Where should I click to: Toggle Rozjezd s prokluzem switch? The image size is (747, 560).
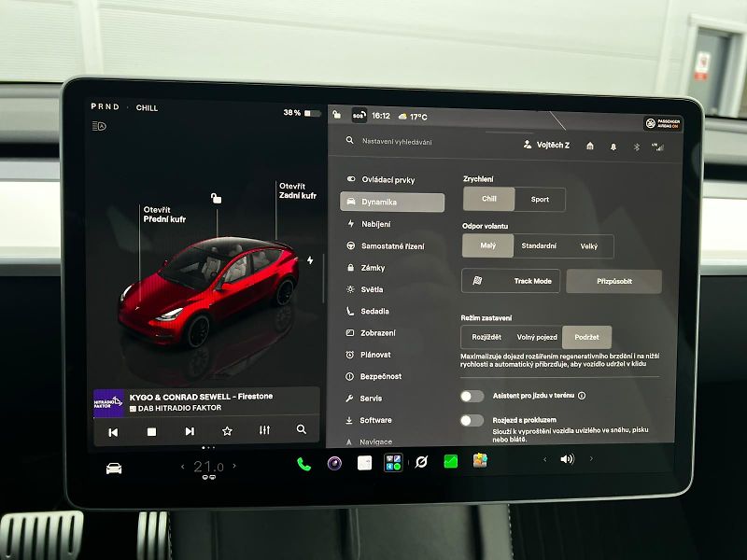(x=472, y=420)
